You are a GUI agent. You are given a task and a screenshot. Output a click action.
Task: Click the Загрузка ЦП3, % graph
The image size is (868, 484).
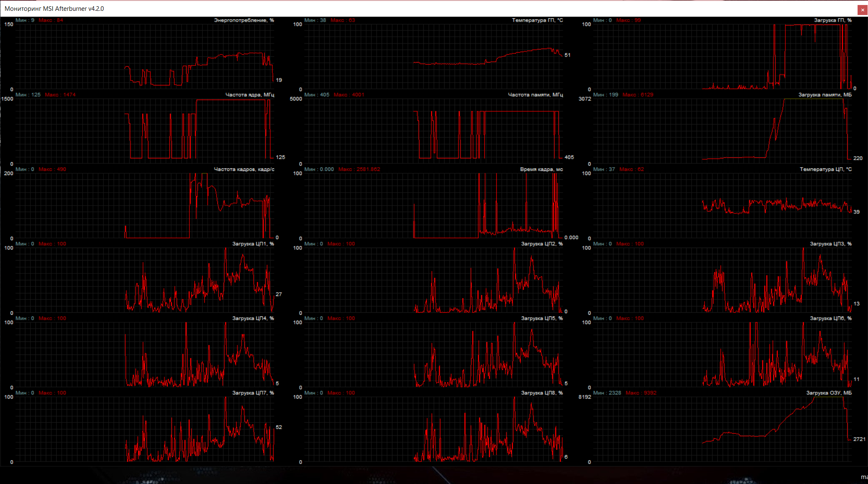point(722,280)
